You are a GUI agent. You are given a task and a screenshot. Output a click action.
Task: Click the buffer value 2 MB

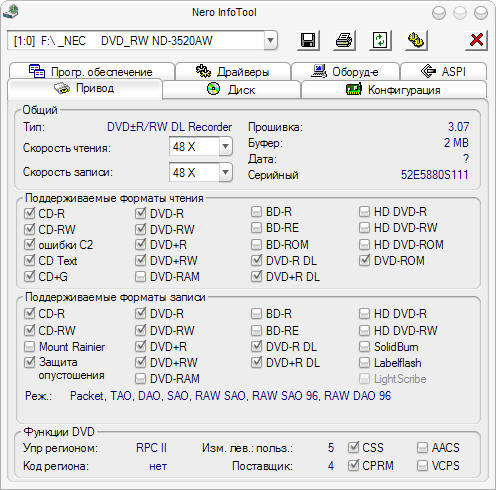(456, 143)
